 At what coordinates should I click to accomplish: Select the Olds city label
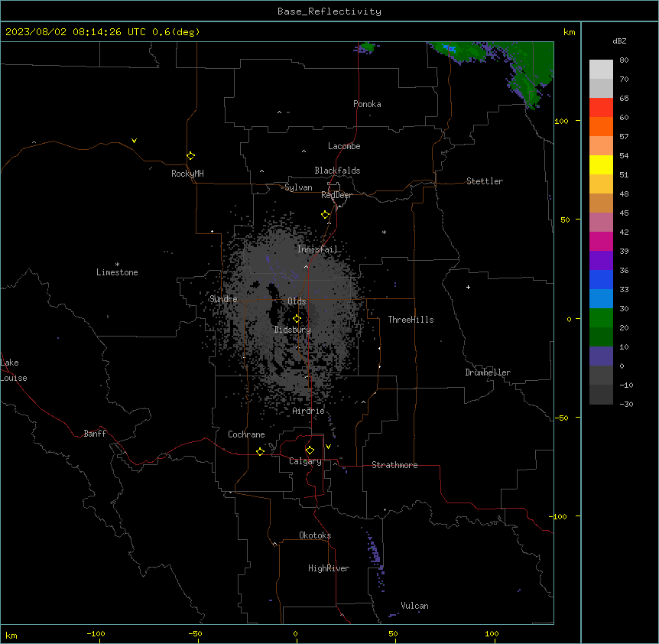tap(297, 301)
